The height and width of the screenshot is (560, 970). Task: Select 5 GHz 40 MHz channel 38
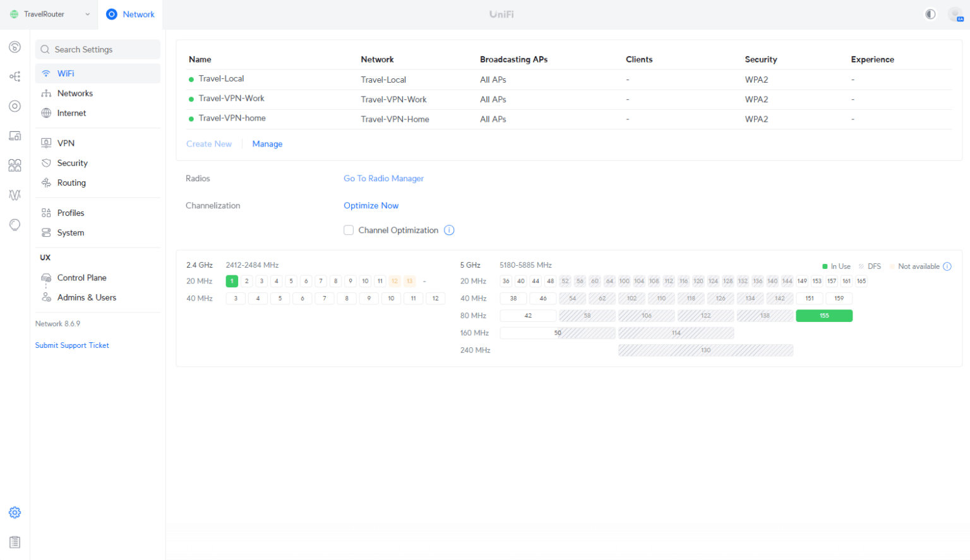point(513,298)
